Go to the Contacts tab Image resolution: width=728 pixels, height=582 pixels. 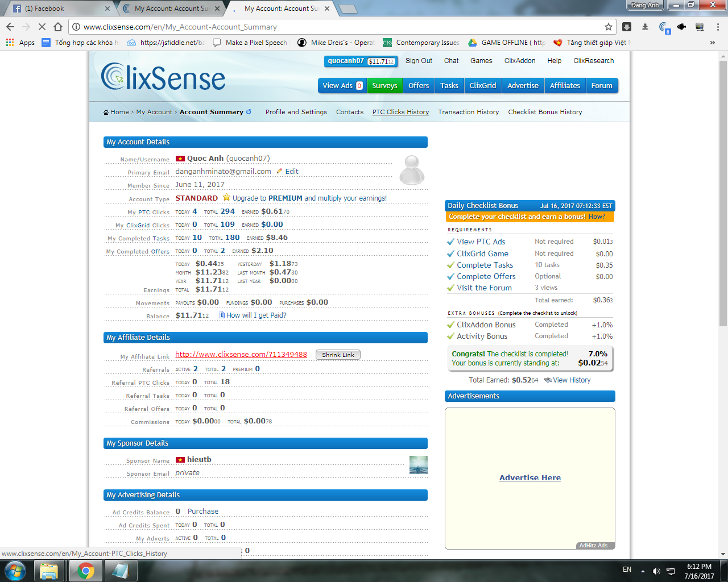pyautogui.click(x=350, y=112)
